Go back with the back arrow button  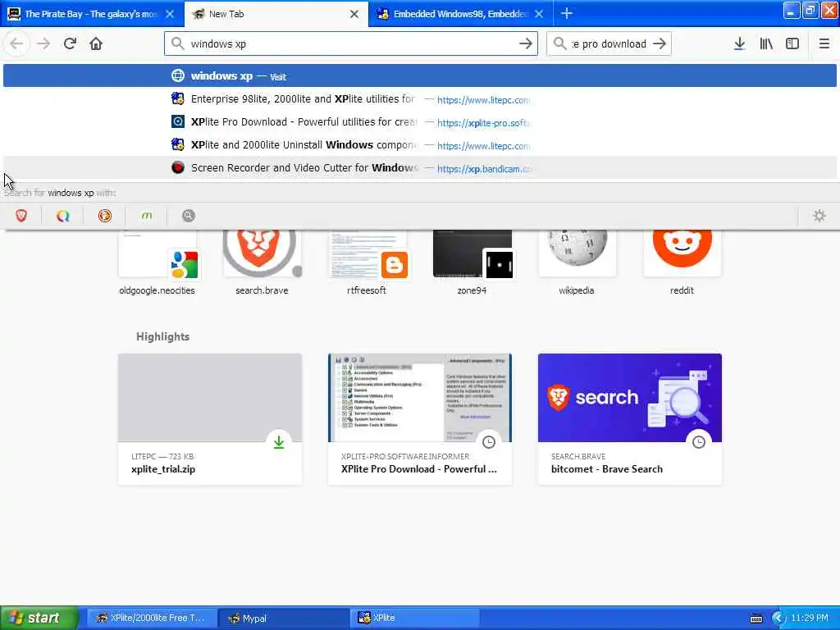coord(16,43)
